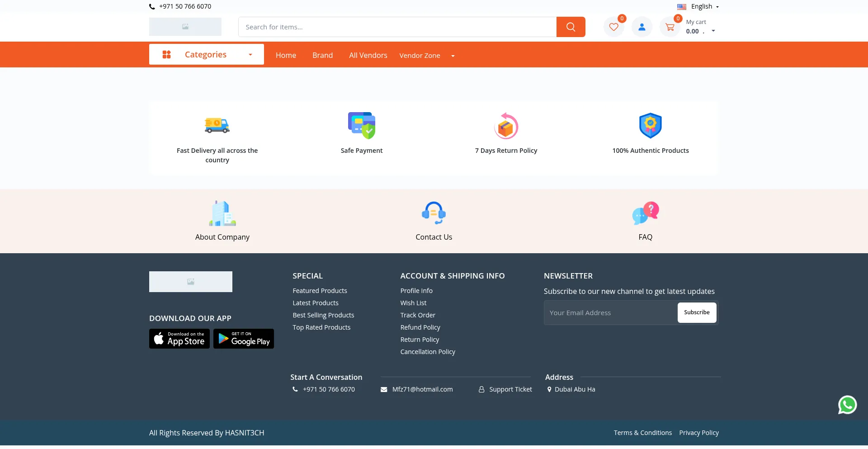
Task: Focus the Your Email Address field
Action: pyautogui.click(x=610, y=313)
